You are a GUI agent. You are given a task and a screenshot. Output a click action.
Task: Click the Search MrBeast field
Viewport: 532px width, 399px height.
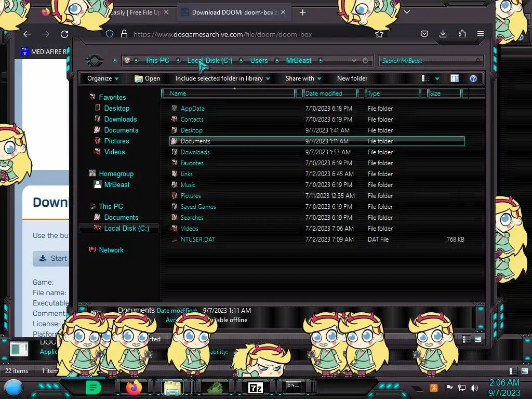coord(431,61)
